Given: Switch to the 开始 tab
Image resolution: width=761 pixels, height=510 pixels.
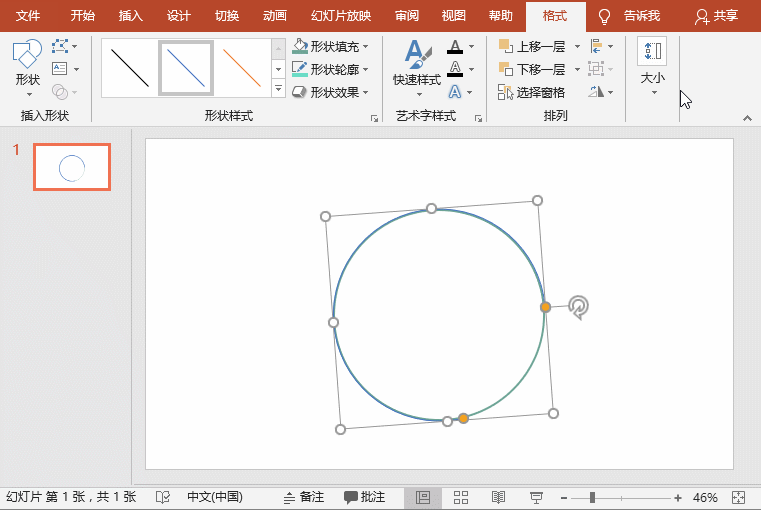Looking at the screenshot, I should pyautogui.click(x=82, y=16).
